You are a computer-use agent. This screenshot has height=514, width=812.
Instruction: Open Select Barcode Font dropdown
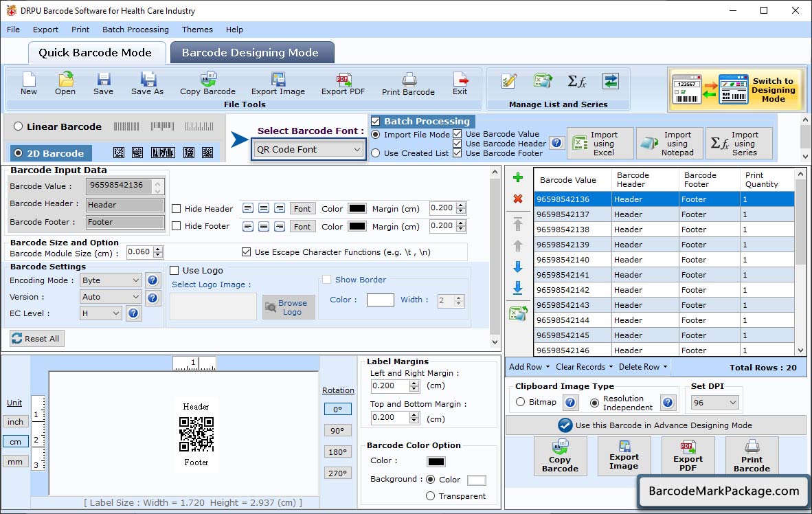coord(308,150)
